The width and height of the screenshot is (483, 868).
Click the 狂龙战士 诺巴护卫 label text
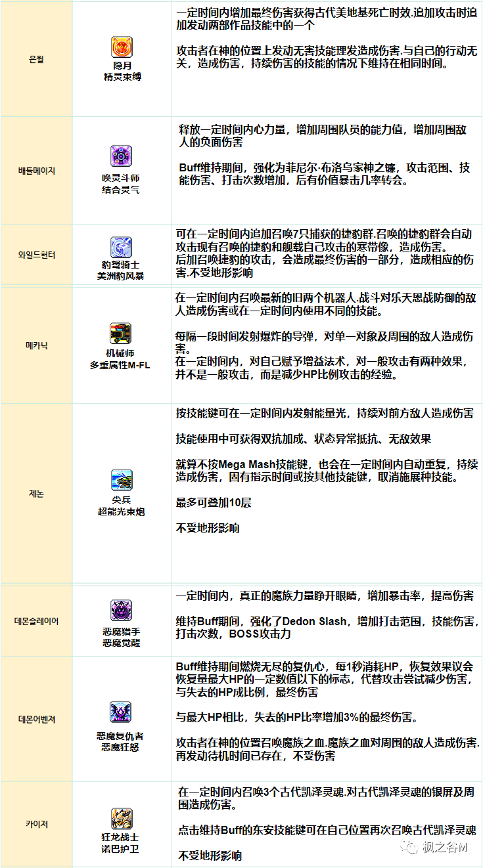(121, 843)
